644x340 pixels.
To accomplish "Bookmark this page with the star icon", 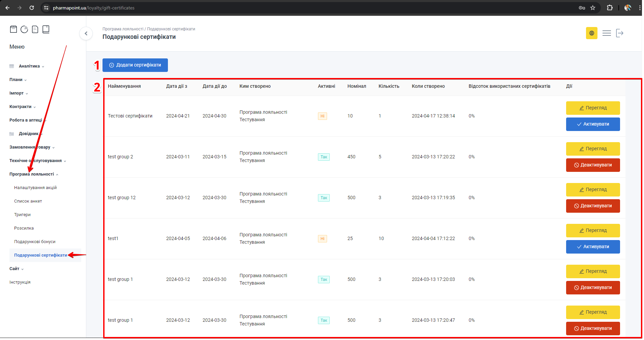I will click(593, 8).
